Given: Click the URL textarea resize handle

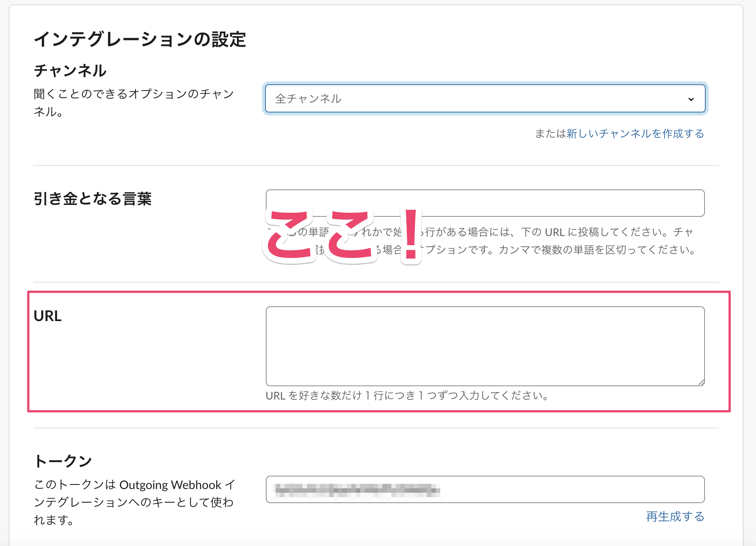Looking at the screenshot, I should [x=701, y=382].
